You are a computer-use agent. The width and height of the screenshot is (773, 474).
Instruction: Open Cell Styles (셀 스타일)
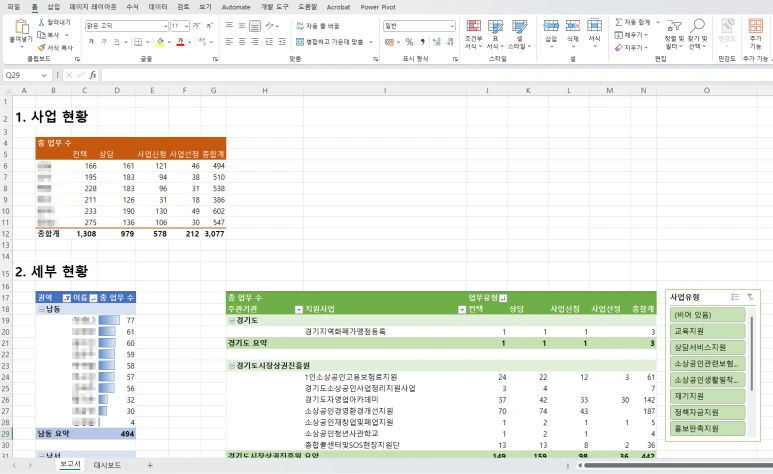pos(519,34)
